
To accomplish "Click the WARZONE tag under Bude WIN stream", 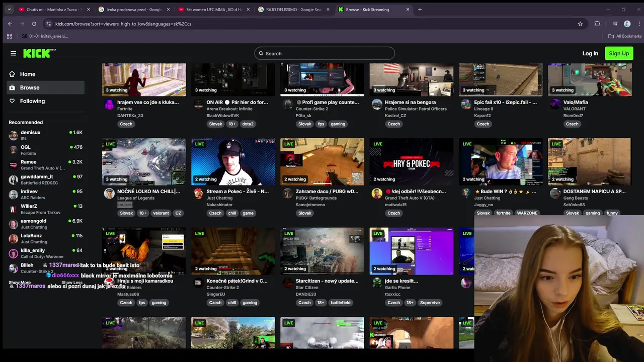I will (527, 213).
